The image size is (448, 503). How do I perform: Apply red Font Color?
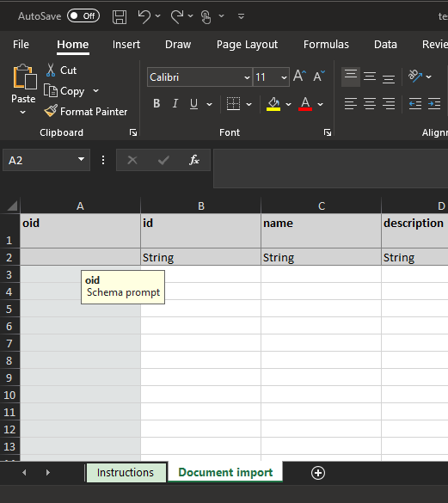coord(305,104)
